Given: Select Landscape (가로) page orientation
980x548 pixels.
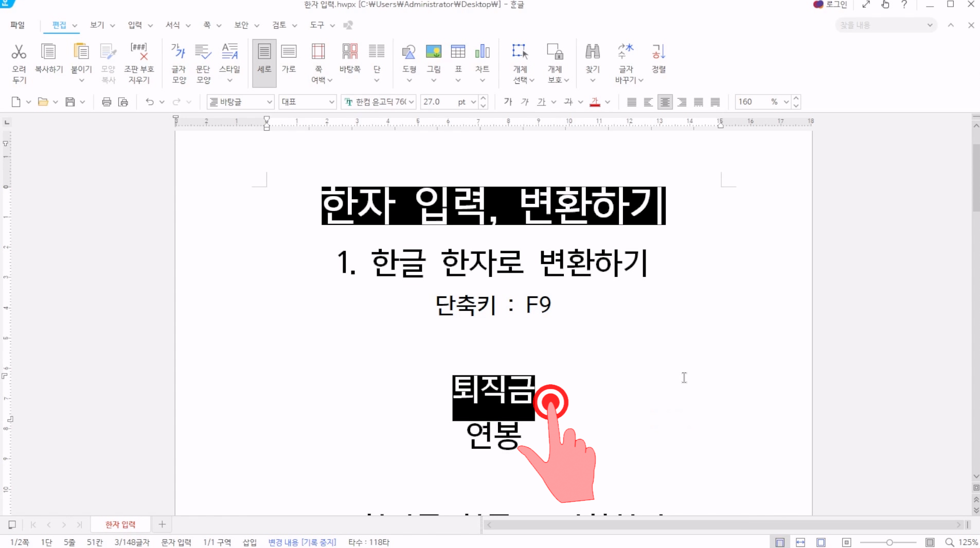Looking at the screenshot, I should 289,52.
